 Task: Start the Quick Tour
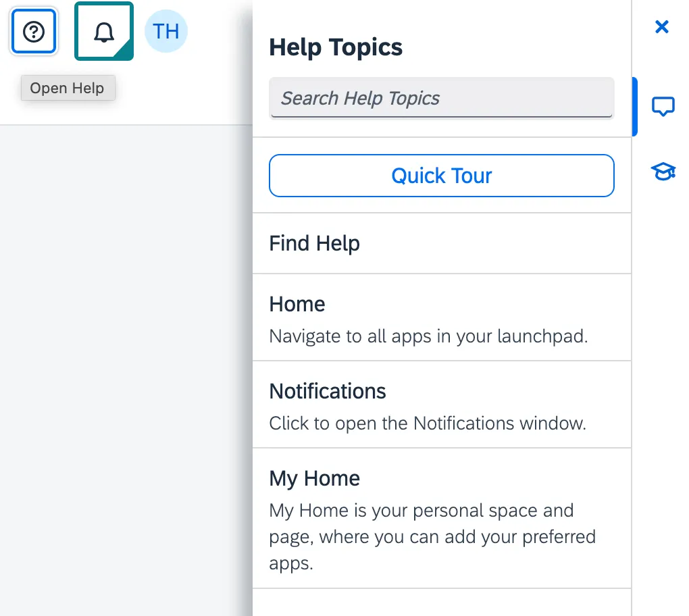[441, 176]
